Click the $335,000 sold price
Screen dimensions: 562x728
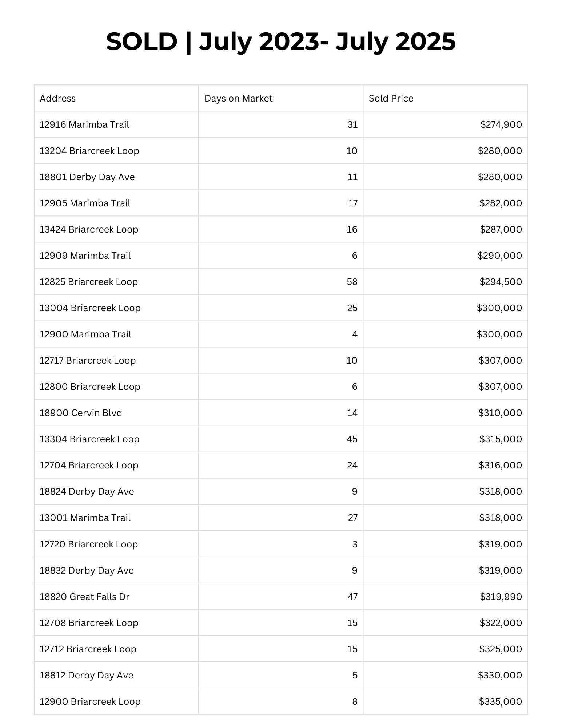pyautogui.click(x=501, y=701)
